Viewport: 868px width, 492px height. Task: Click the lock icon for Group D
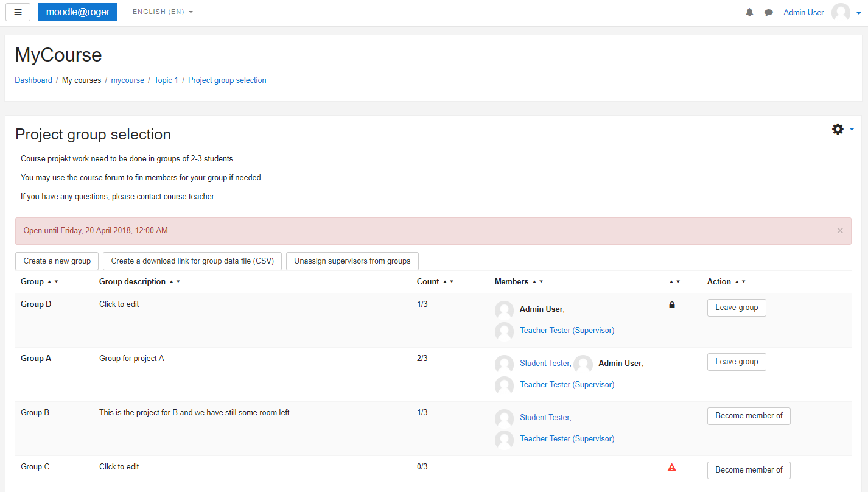click(x=672, y=305)
